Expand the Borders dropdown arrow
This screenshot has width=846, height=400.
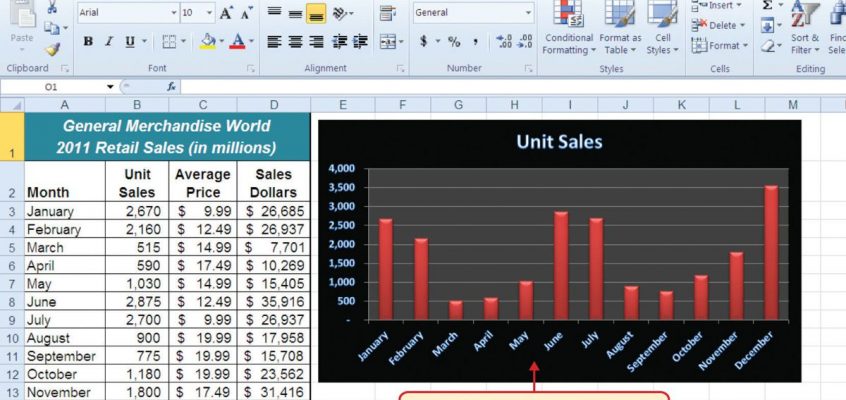coord(183,41)
